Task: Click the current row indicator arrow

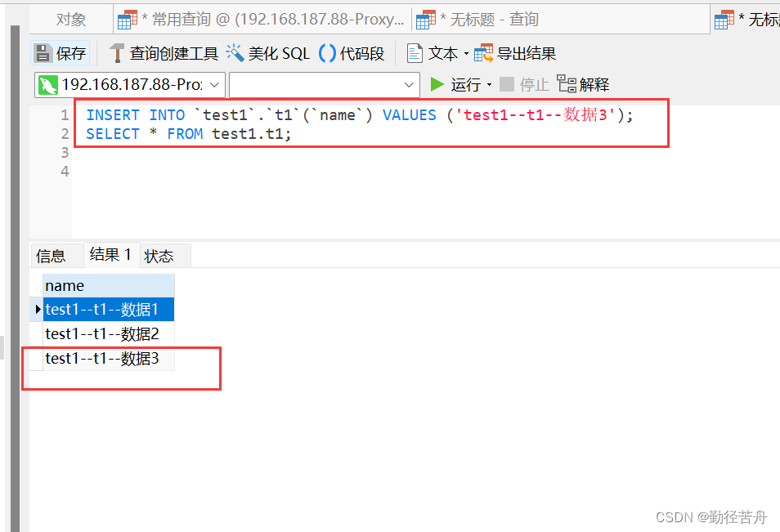Action: tap(38, 309)
